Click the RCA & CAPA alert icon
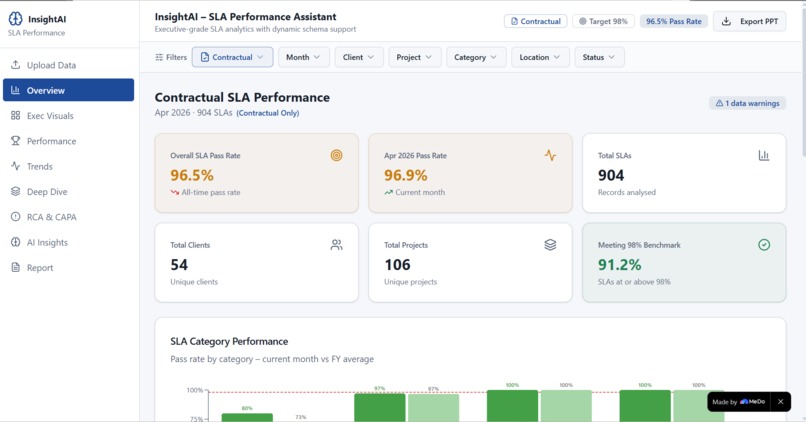This screenshot has width=806, height=422. pyautogui.click(x=15, y=216)
